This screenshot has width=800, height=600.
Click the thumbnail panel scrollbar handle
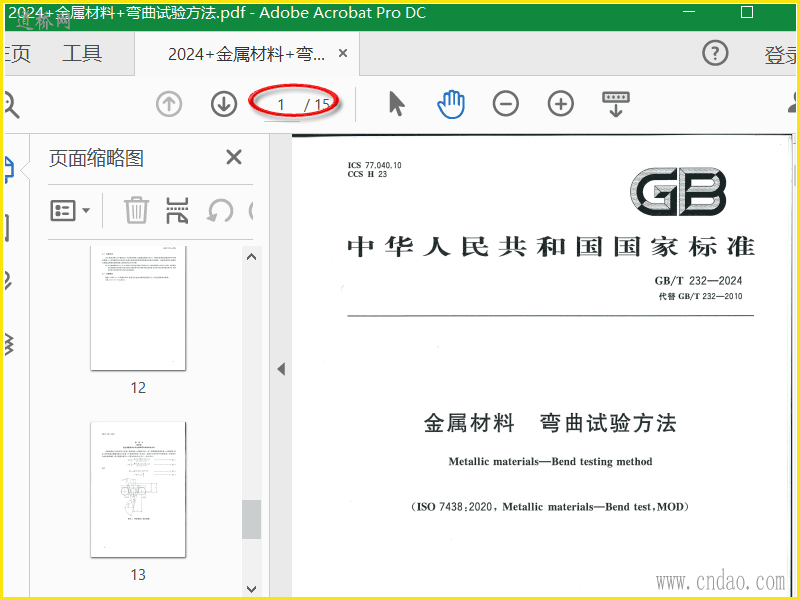[x=252, y=519]
